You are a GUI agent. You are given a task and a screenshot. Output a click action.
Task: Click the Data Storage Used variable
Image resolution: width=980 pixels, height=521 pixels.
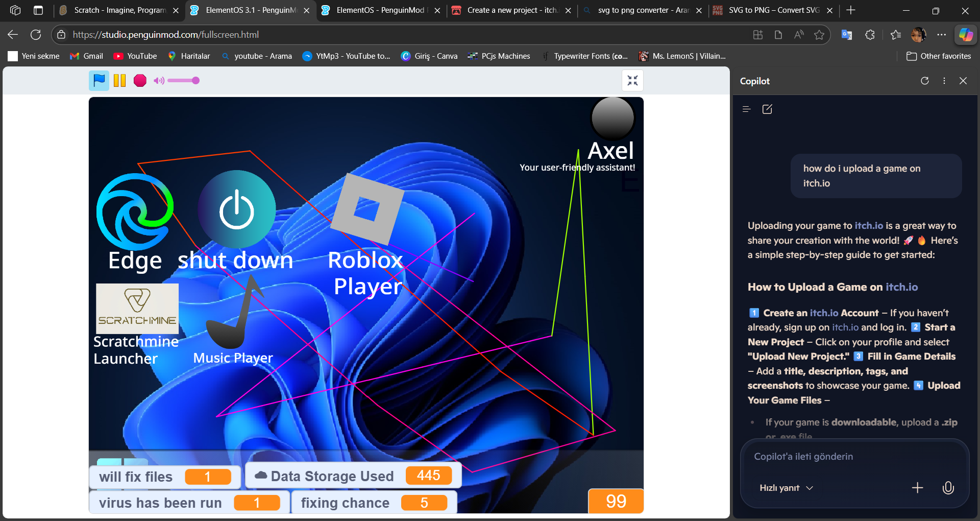click(354, 476)
